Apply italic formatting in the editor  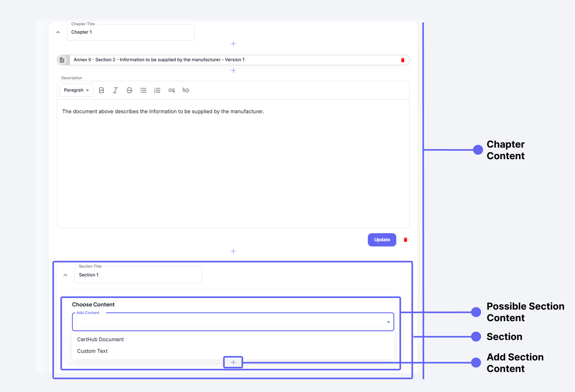[x=115, y=90]
